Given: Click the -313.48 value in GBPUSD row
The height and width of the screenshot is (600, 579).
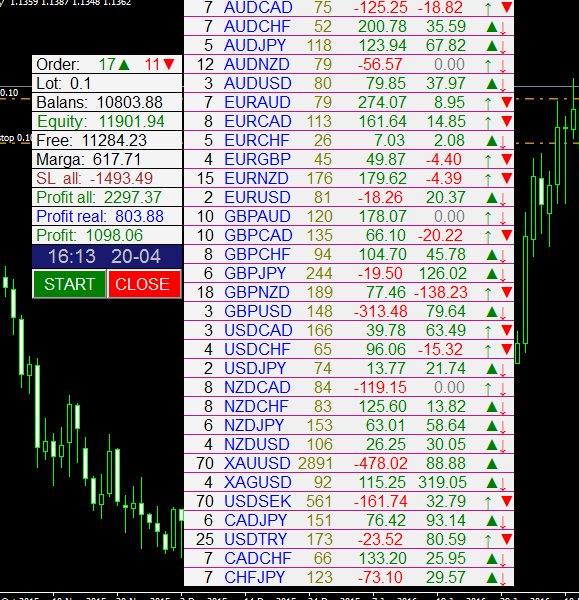Looking at the screenshot, I should coord(380,311).
